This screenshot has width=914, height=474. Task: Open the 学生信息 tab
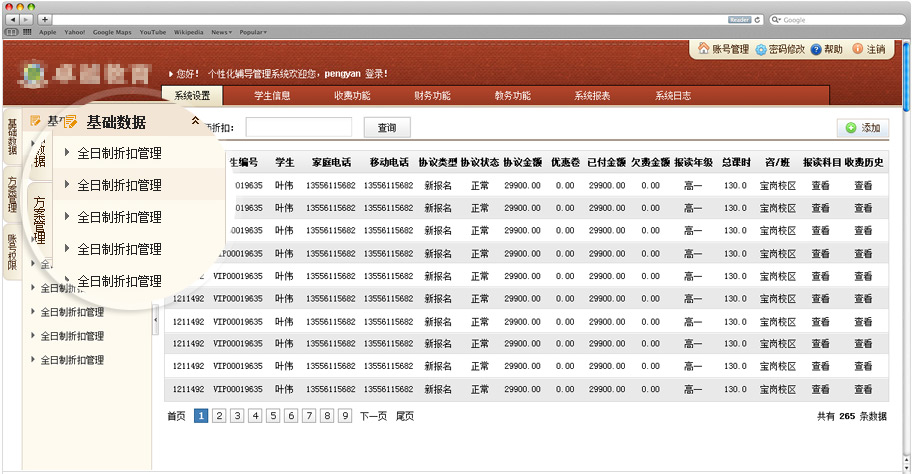pyautogui.click(x=272, y=96)
